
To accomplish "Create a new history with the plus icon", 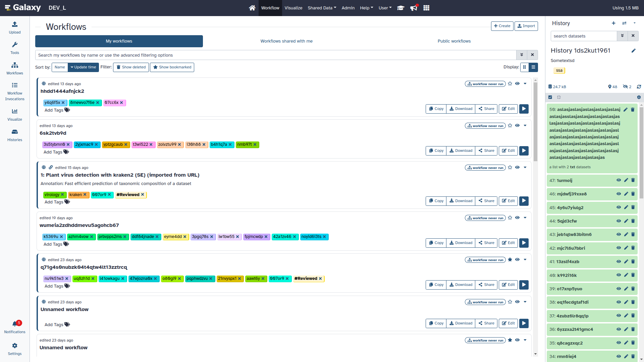I will coord(613,23).
